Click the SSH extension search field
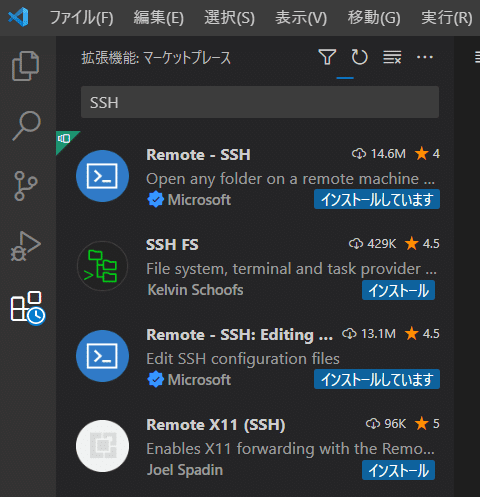Image resolution: width=480 pixels, height=497 pixels. 260,102
